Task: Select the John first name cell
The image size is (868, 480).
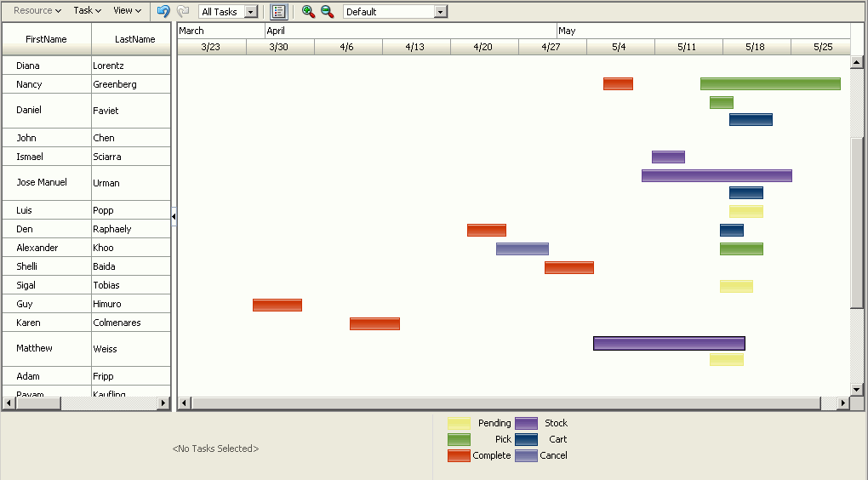Action: (x=47, y=138)
